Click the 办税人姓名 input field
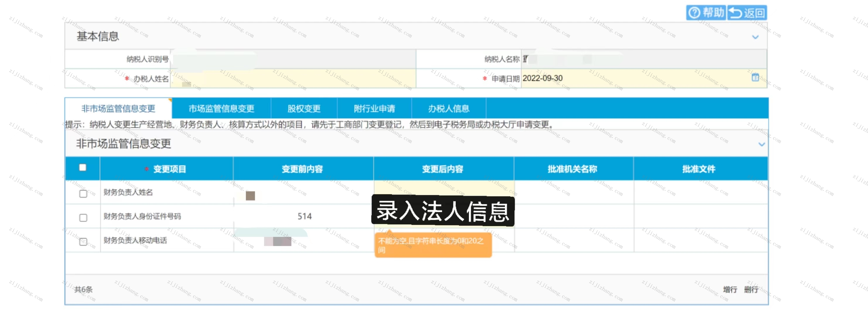This screenshot has height=323, width=868. pos(293,79)
